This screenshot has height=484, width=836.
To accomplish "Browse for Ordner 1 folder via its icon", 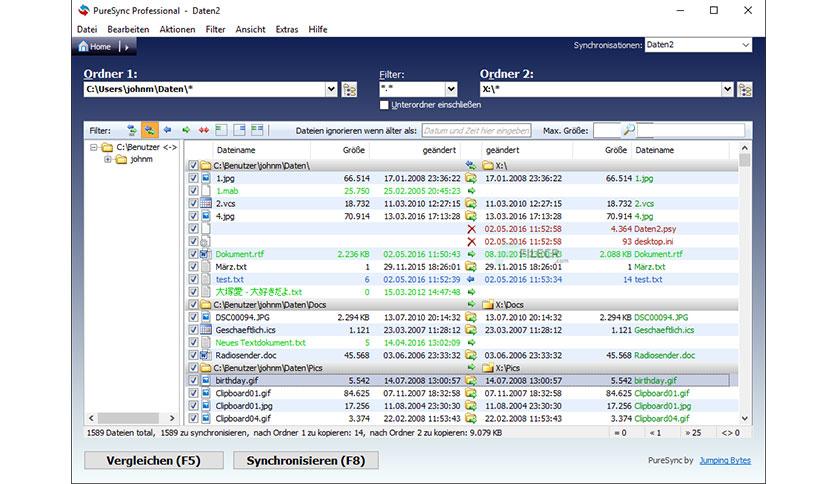I will [x=349, y=90].
